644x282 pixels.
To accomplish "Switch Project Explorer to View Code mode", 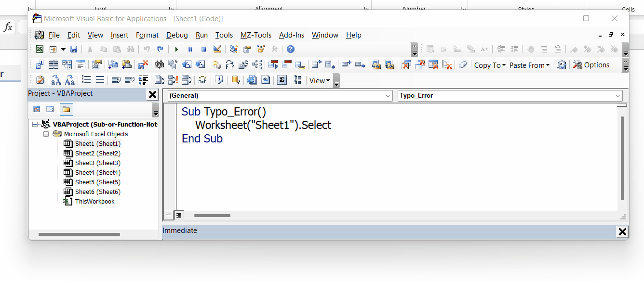I will coord(37,109).
